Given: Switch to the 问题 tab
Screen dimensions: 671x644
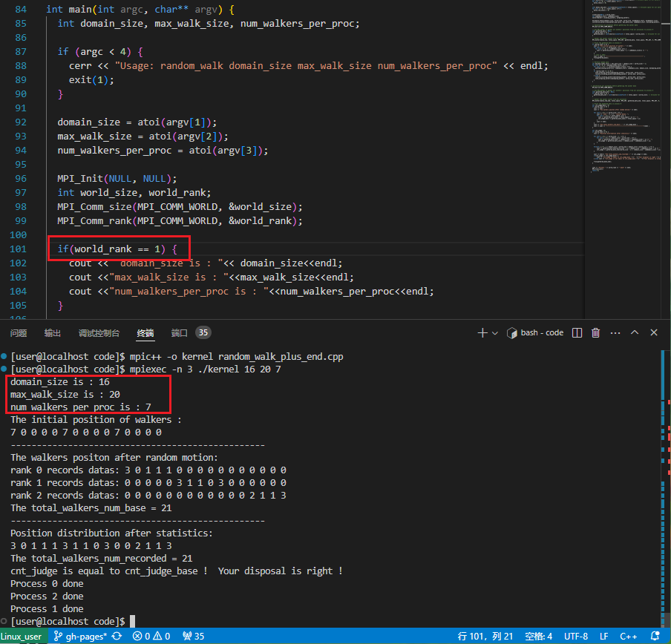Looking at the screenshot, I should [19, 333].
